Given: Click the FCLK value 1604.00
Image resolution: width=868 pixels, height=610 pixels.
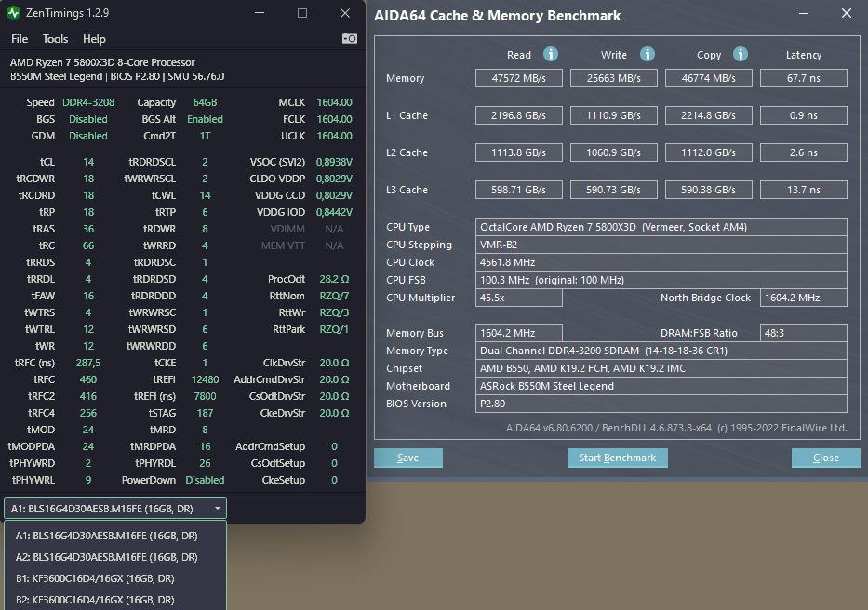Looking at the screenshot, I should click(x=334, y=119).
